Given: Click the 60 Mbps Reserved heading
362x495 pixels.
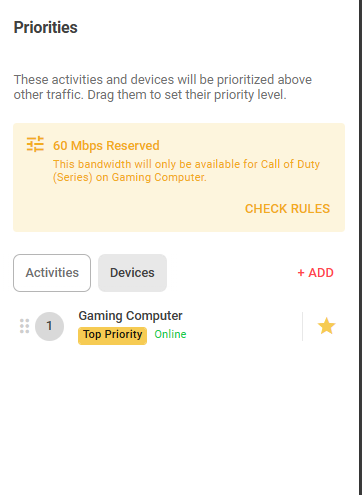Looking at the screenshot, I should [x=106, y=146].
